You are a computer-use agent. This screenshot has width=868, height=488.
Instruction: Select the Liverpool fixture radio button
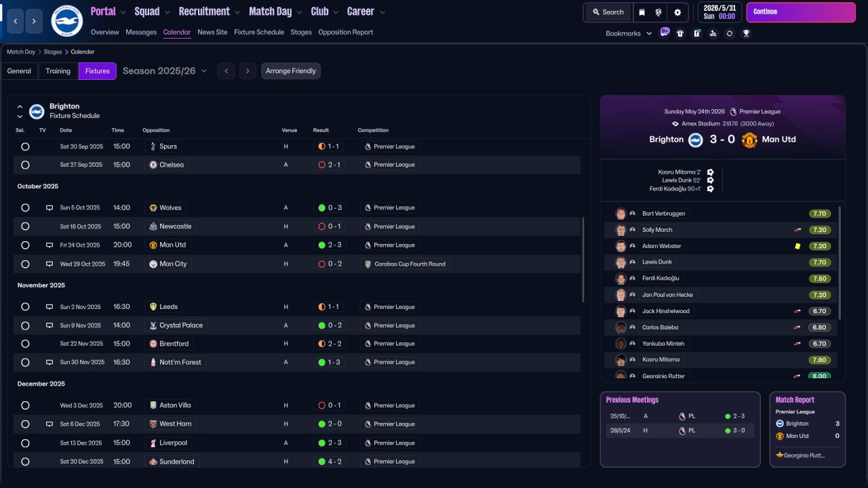25,443
